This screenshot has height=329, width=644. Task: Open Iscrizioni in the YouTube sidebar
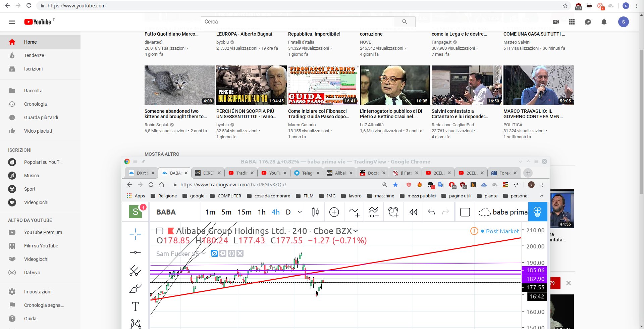tap(40, 69)
